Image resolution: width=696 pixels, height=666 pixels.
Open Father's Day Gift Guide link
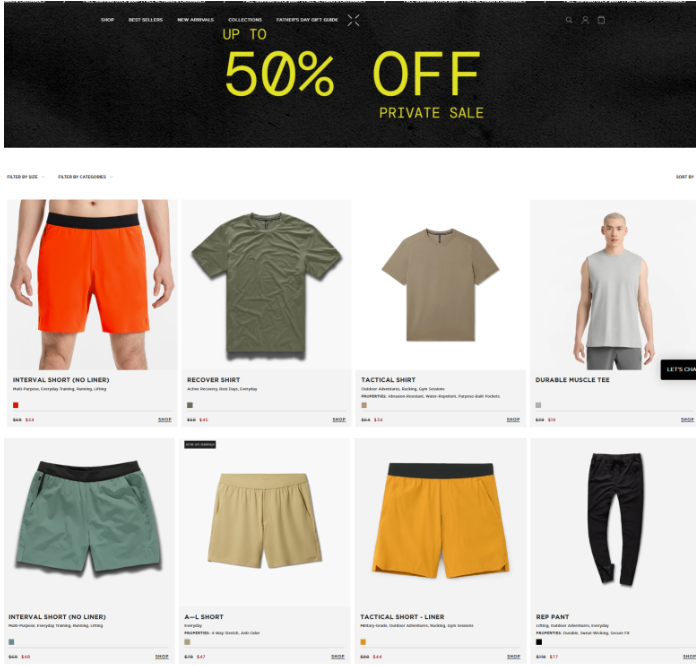click(307, 20)
